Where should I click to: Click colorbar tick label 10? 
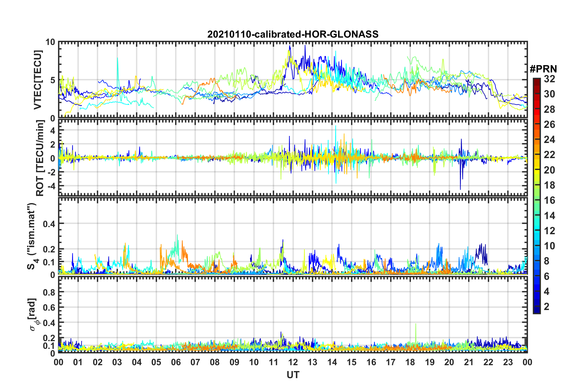point(549,246)
